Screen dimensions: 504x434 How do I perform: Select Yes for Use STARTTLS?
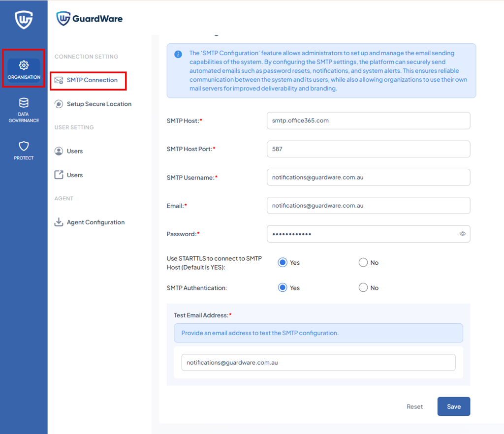pyautogui.click(x=283, y=262)
